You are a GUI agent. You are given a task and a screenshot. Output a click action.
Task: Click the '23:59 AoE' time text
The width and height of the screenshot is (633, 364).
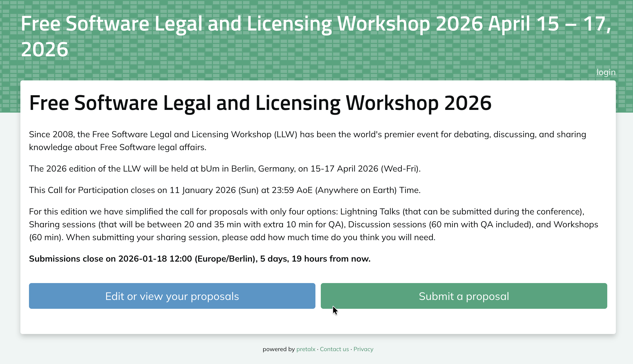pyautogui.click(x=292, y=190)
